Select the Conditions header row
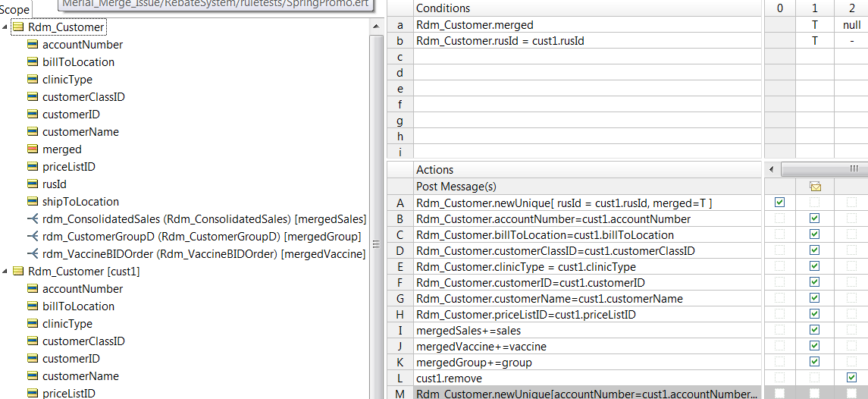 tap(588, 8)
